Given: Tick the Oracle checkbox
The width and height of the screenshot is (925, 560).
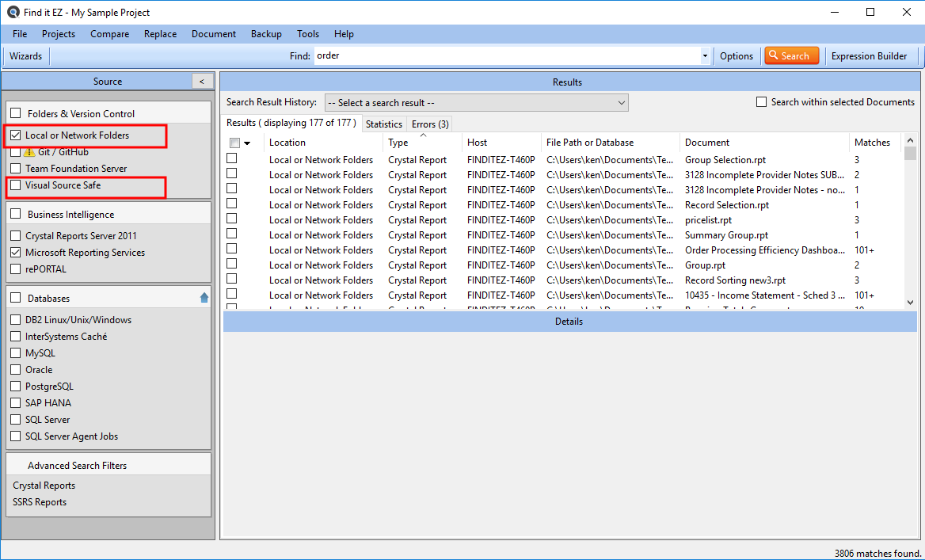Looking at the screenshot, I should 16,370.
